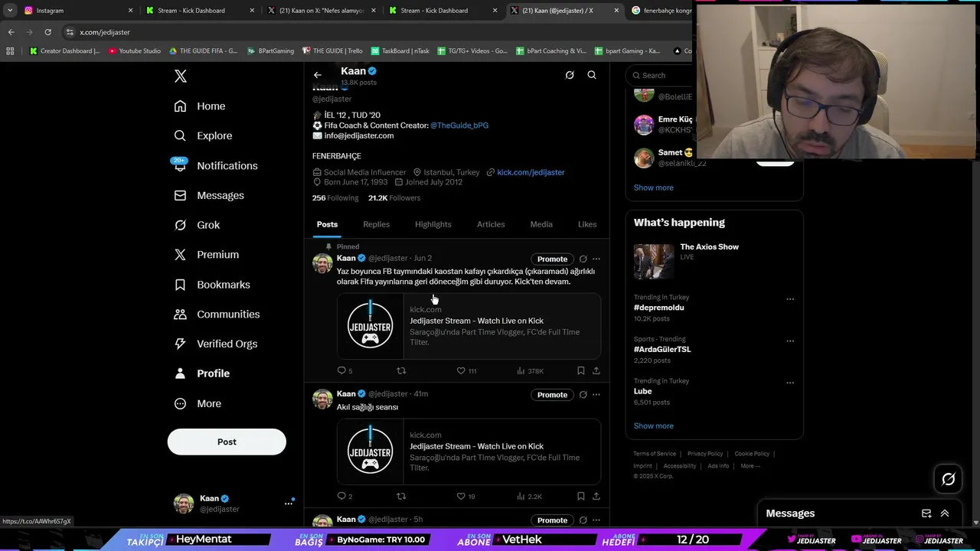
Task: Open the @TheGuide_bPG mention link
Action: (459, 126)
